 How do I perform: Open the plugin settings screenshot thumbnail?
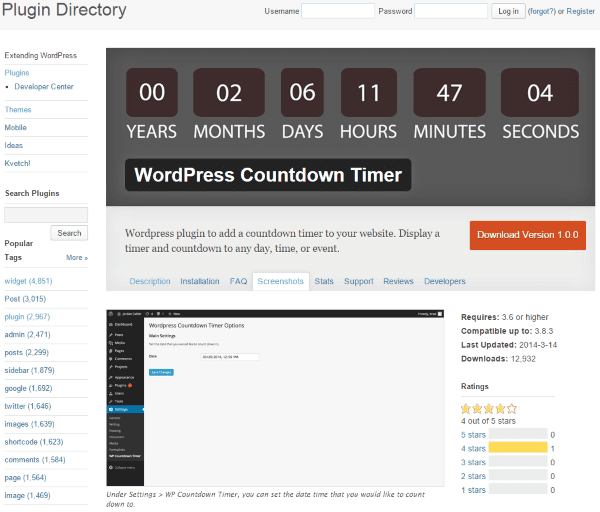277,397
